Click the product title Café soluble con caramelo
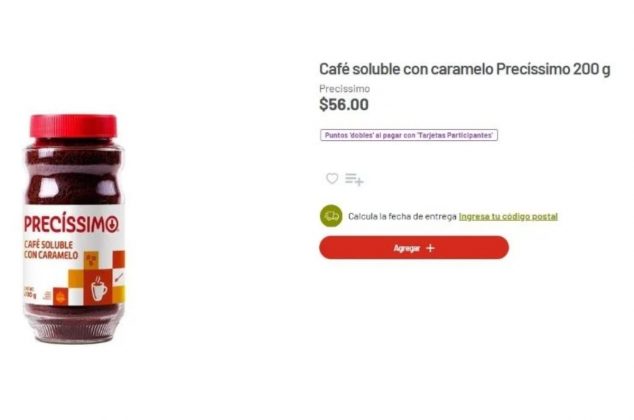Image resolution: width=634 pixels, height=420 pixels. pyautogui.click(x=465, y=69)
